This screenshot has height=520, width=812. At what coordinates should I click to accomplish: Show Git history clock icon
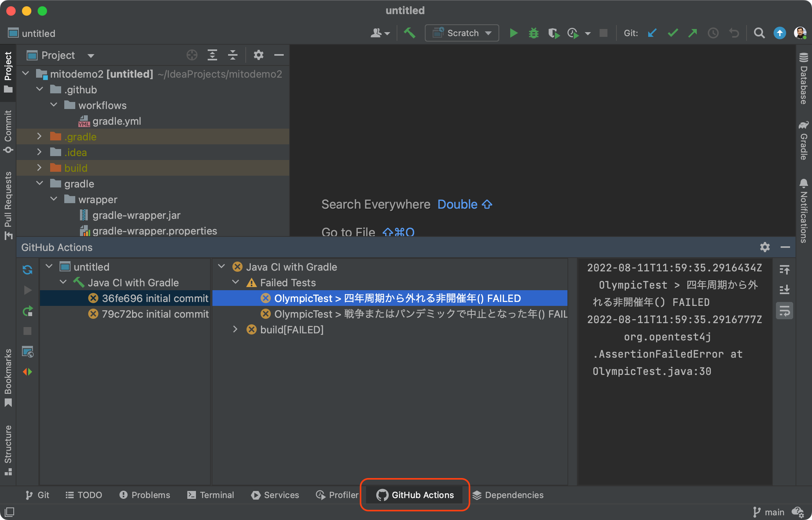pyautogui.click(x=713, y=33)
